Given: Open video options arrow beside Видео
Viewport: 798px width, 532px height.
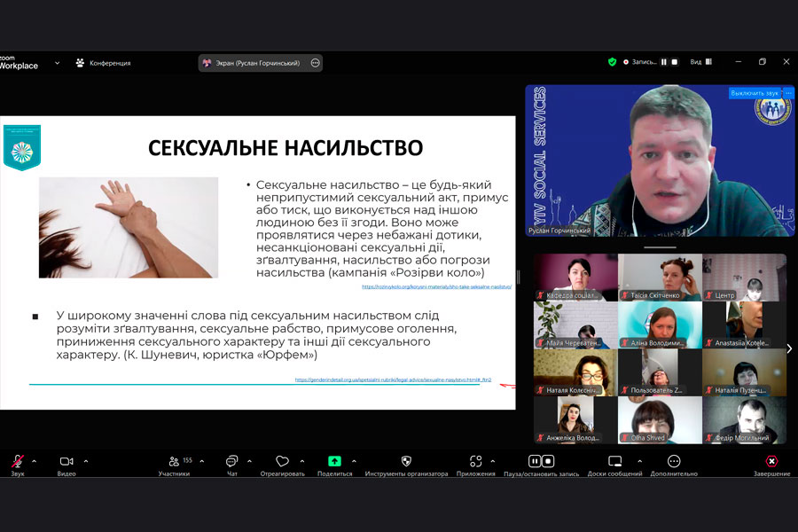Looking at the screenshot, I should [x=86, y=461].
